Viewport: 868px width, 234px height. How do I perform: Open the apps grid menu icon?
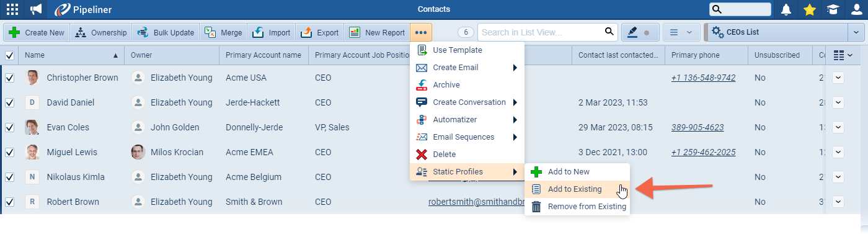pos(12,9)
